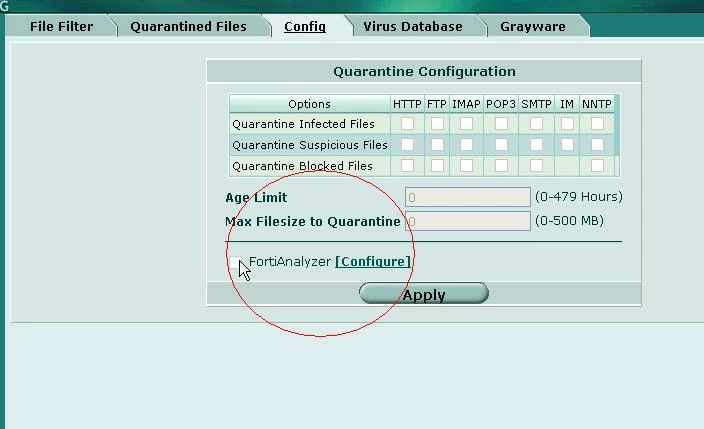Click the Quarantine Configuration title
The height and width of the screenshot is (429, 704).
coord(424,71)
